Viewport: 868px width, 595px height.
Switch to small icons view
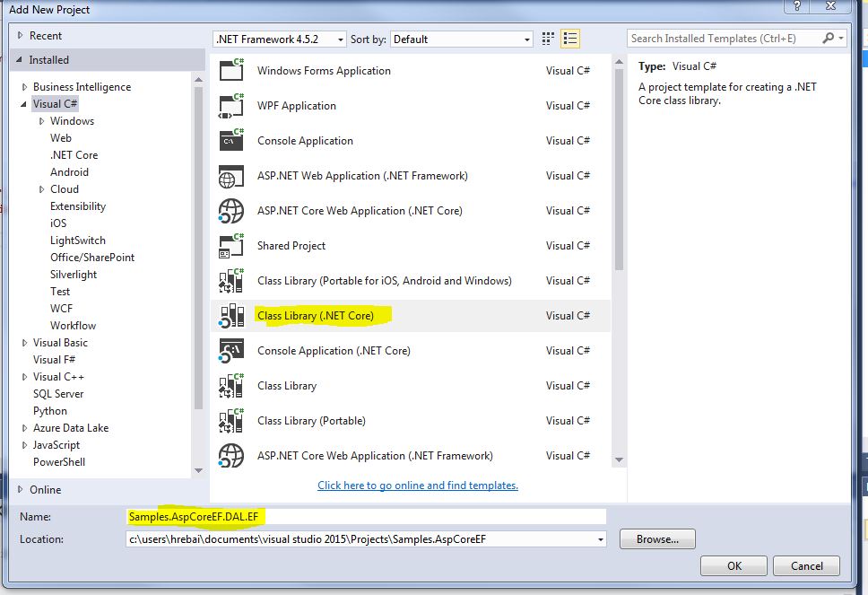click(548, 39)
